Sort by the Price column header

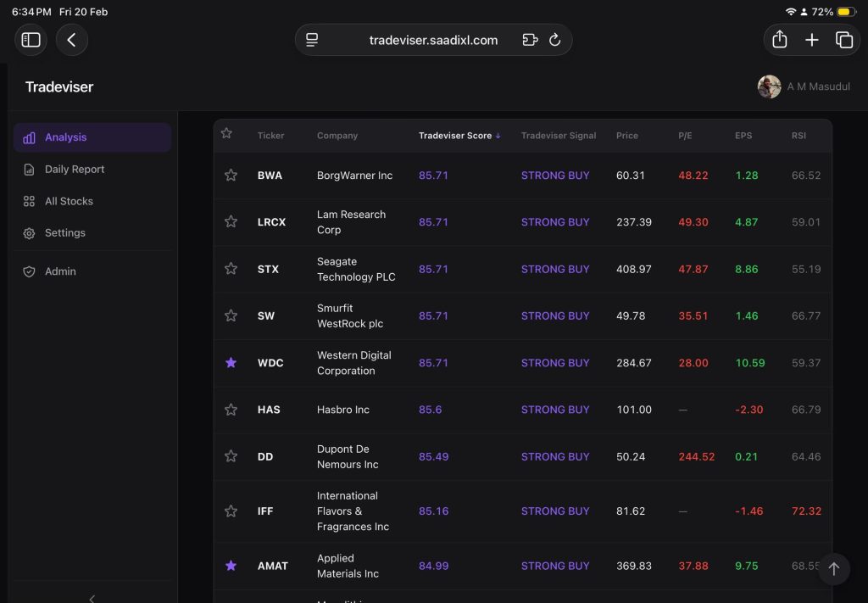(627, 136)
